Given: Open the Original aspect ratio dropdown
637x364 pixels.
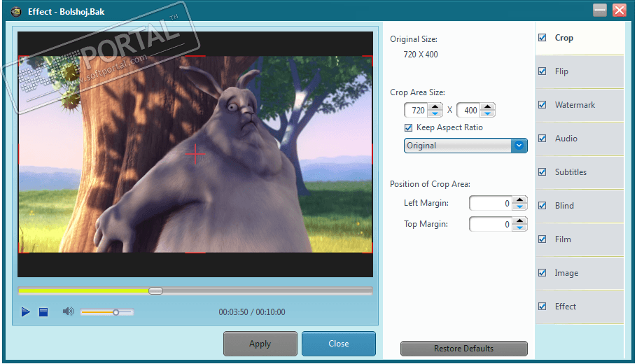Looking at the screenshot, I should click(x=465, y=146).
